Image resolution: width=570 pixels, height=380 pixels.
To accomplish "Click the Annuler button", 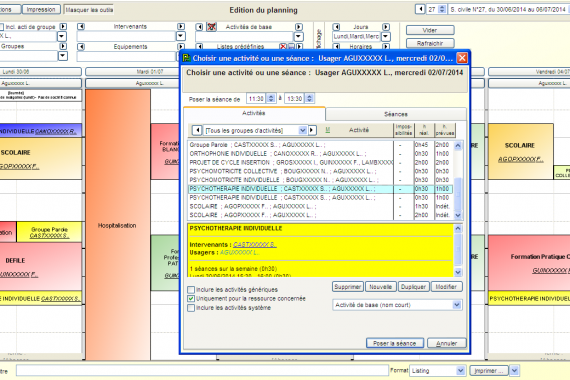I will pos(446,343).
